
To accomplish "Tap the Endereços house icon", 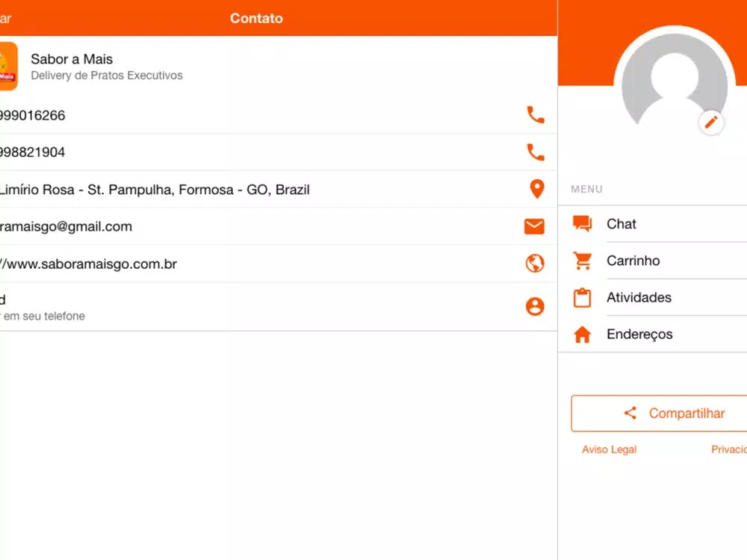I will coord(582,335).
